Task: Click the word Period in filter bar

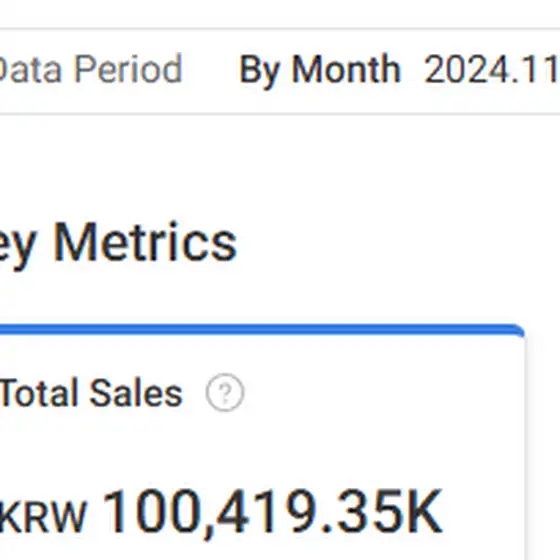Action: pyautogui.click(x=129, y=69)
